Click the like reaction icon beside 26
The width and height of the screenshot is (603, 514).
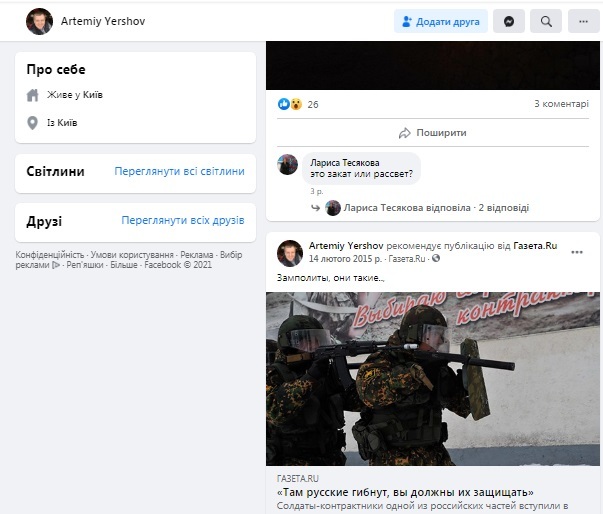(284, 104)
